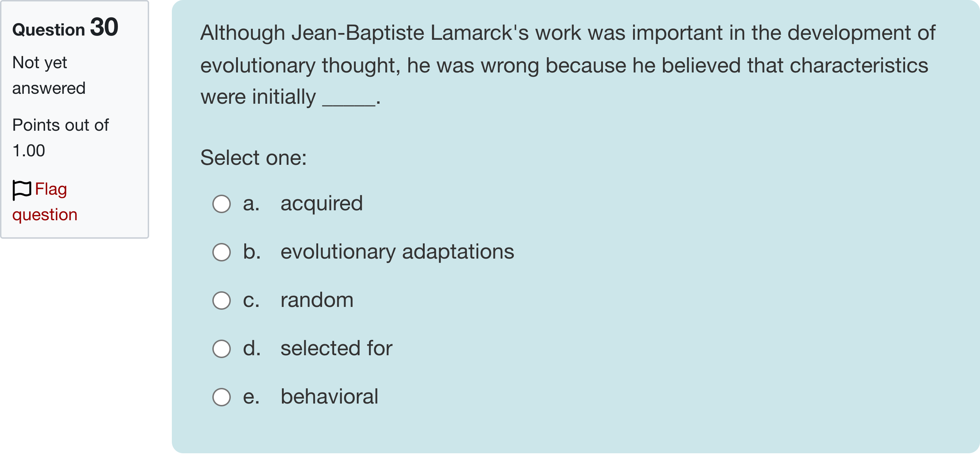Click the 'evolutionary adaptations' answer text
Image resolution: width=980 pixels, height=476 pixels.
pos(397,251)
